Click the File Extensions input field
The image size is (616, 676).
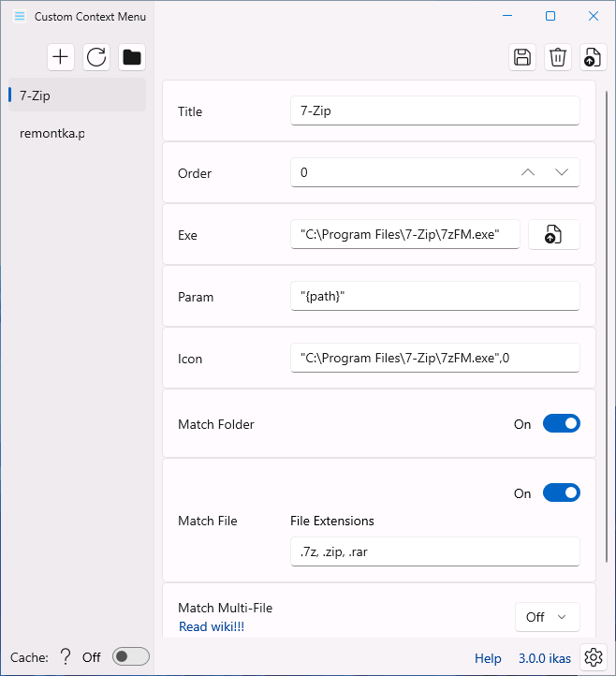coord(435,551)
